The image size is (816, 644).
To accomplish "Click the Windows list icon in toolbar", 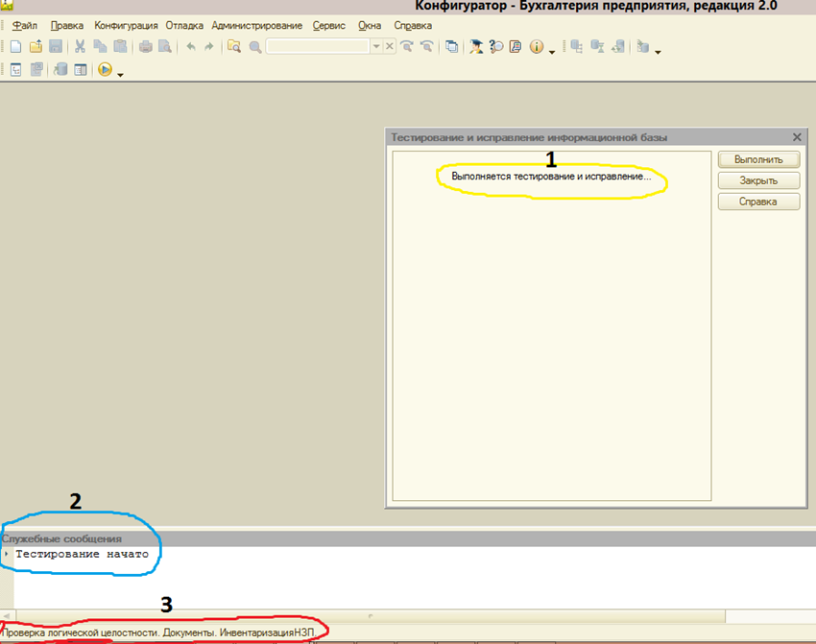I will tap(452, 46).
